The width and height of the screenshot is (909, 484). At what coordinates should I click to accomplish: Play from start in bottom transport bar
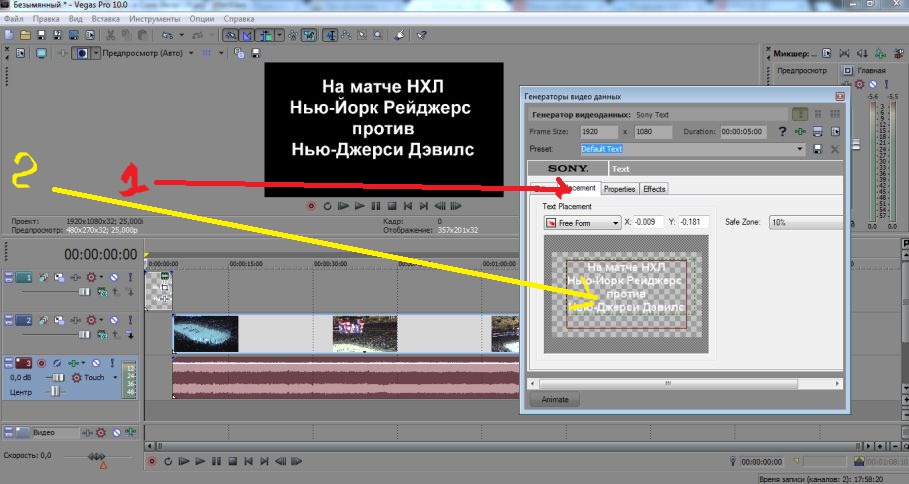pos(184,461)
